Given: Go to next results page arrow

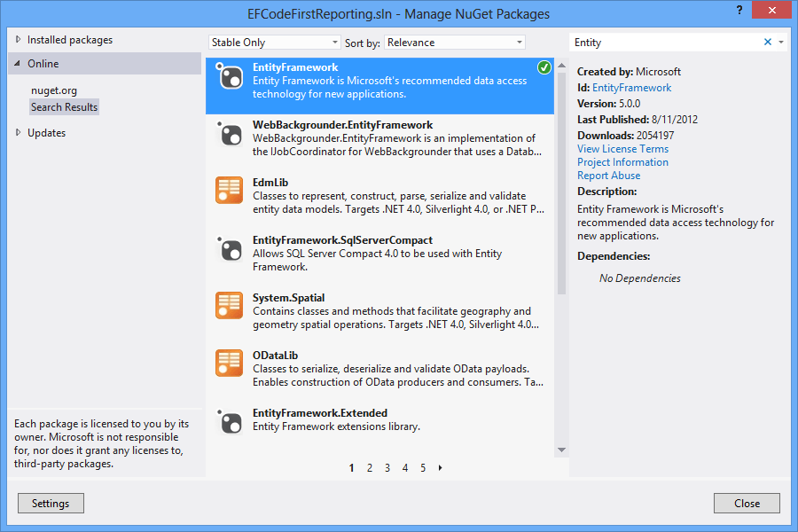Looking at the screenshot, I should 440,468.
